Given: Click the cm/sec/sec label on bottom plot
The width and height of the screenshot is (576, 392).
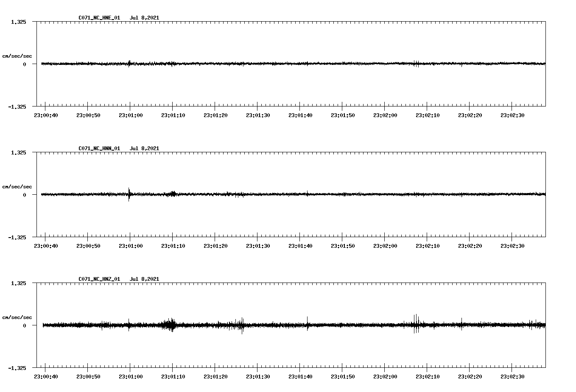Looking at the screenshot, I should (x=17, y=316).
